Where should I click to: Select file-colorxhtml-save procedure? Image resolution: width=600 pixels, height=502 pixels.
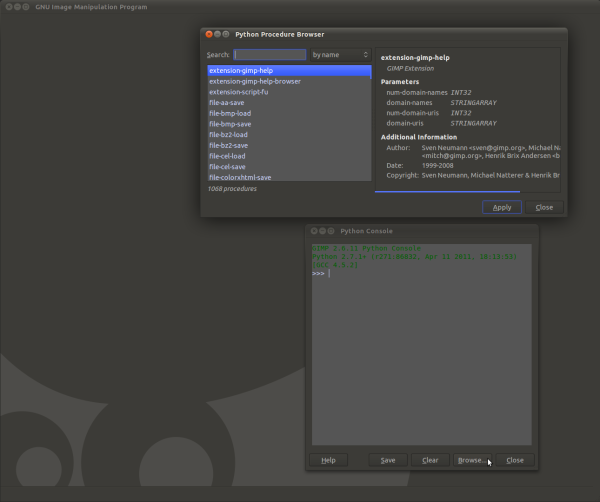(289, 177)
